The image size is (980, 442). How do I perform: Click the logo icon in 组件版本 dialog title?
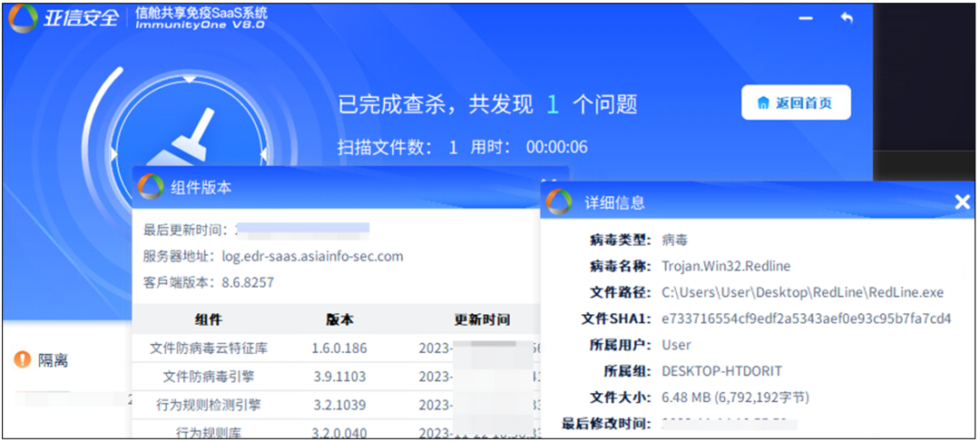pyautogui.click(x=151, y=187)
